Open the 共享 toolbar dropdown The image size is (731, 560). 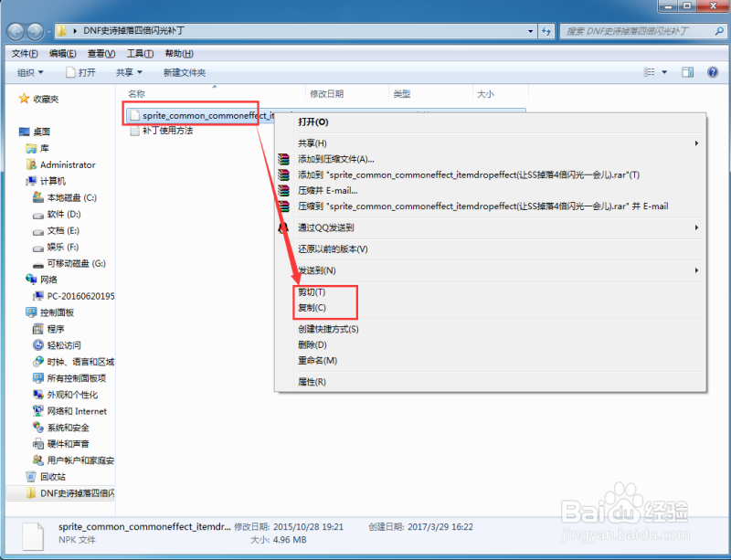point(129,73)
